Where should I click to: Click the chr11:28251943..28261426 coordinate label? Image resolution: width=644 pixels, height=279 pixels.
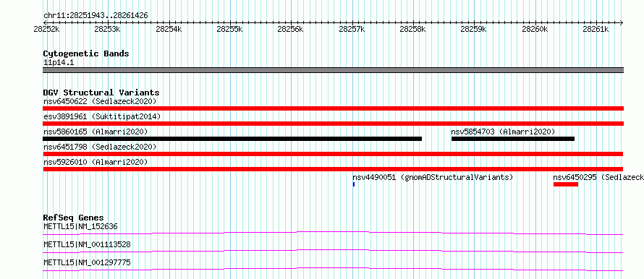96,16
